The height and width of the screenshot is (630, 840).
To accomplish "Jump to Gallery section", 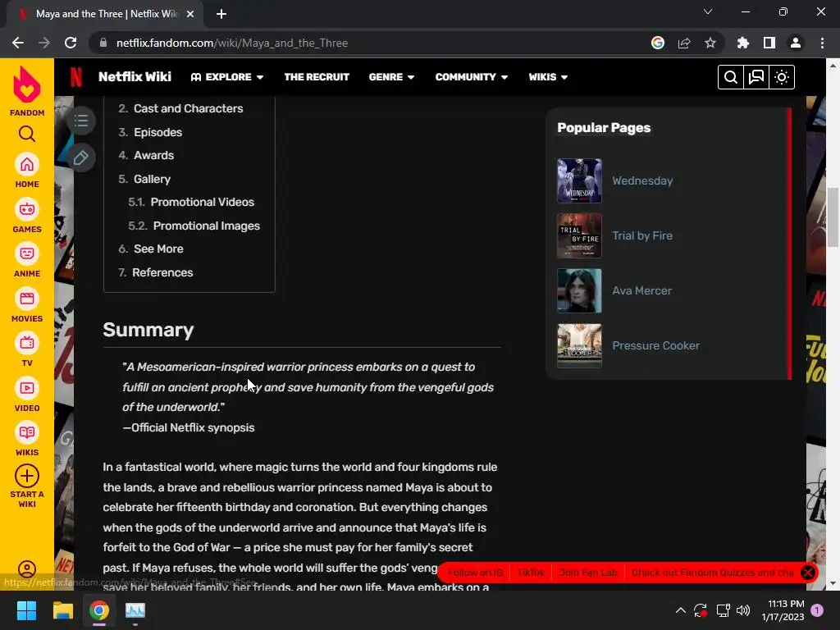I will [x=152, y=179].
